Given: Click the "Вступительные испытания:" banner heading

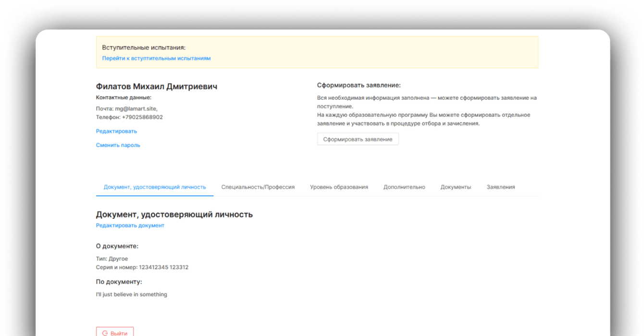Looking at the screenshot, I should [144, 48].
